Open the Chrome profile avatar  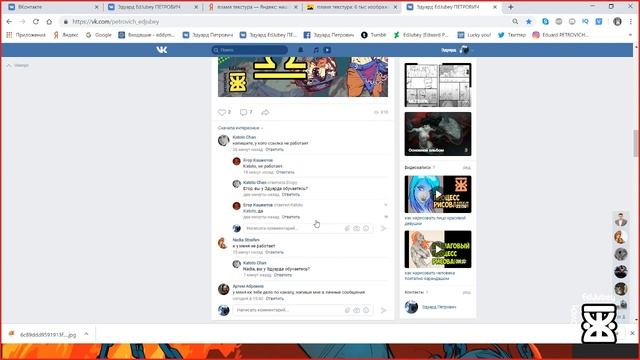pyautogui.click(x=617, y=22)
